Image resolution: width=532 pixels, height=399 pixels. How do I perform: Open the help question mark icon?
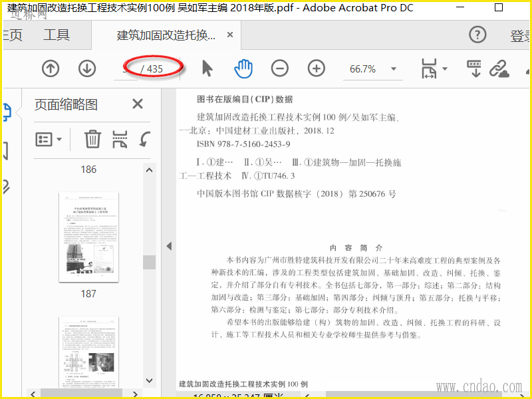(477, 35)
